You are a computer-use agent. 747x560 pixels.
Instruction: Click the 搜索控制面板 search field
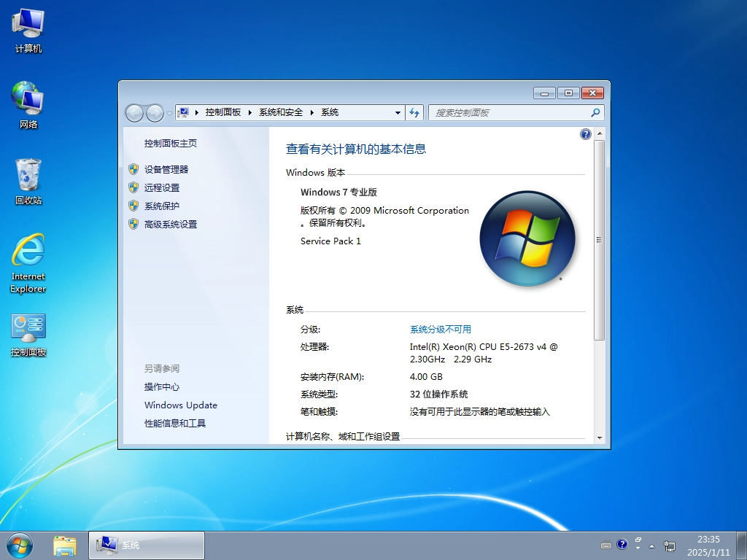509,113
